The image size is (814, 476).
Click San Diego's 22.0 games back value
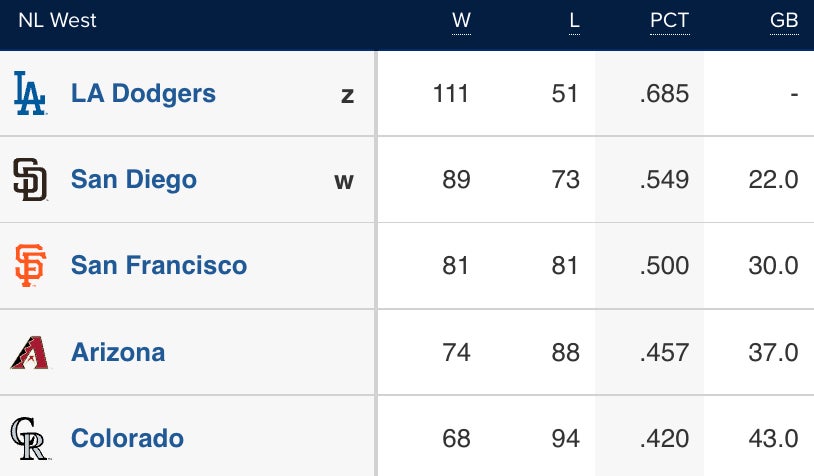[773, 180]
